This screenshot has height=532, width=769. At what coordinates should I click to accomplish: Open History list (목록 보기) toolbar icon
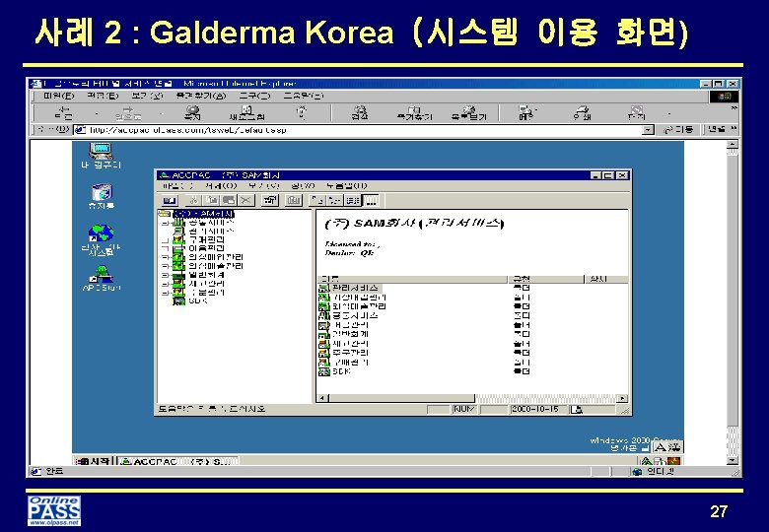click(x=469, y=113)
